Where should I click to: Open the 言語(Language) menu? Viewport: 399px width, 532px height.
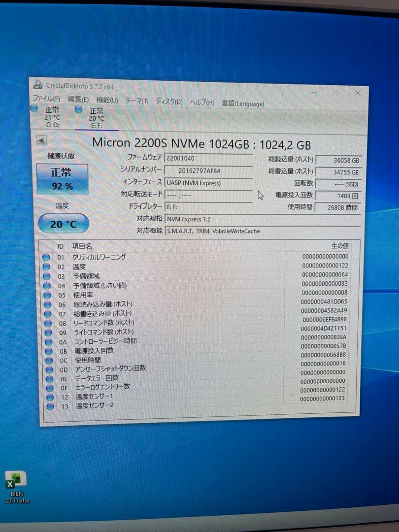pyautogui.click(x=242, y=103)
